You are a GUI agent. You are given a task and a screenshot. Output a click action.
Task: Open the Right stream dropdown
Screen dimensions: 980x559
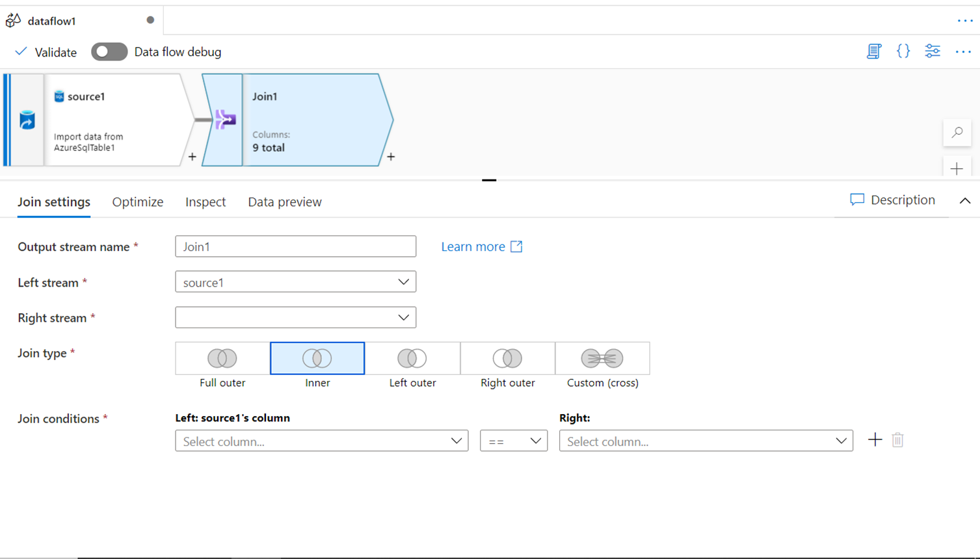point(295,318)
